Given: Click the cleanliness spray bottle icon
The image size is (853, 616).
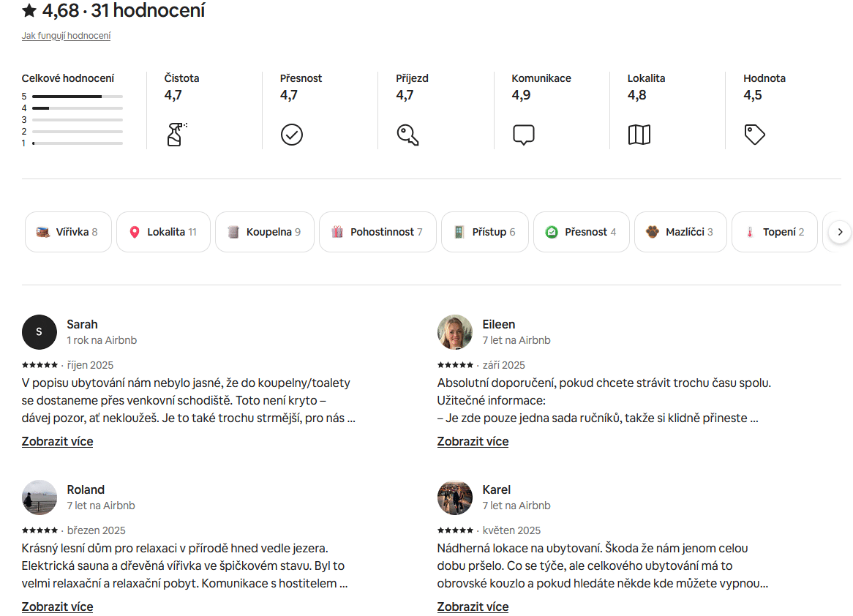Looking at the screenshot, I should tap(176, 135).
